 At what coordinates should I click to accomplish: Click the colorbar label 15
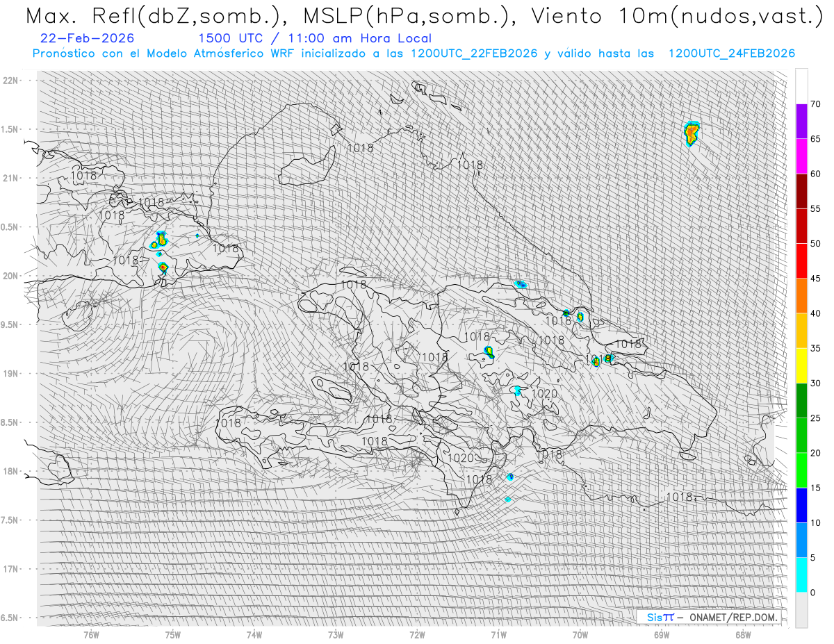coord(815,488)
